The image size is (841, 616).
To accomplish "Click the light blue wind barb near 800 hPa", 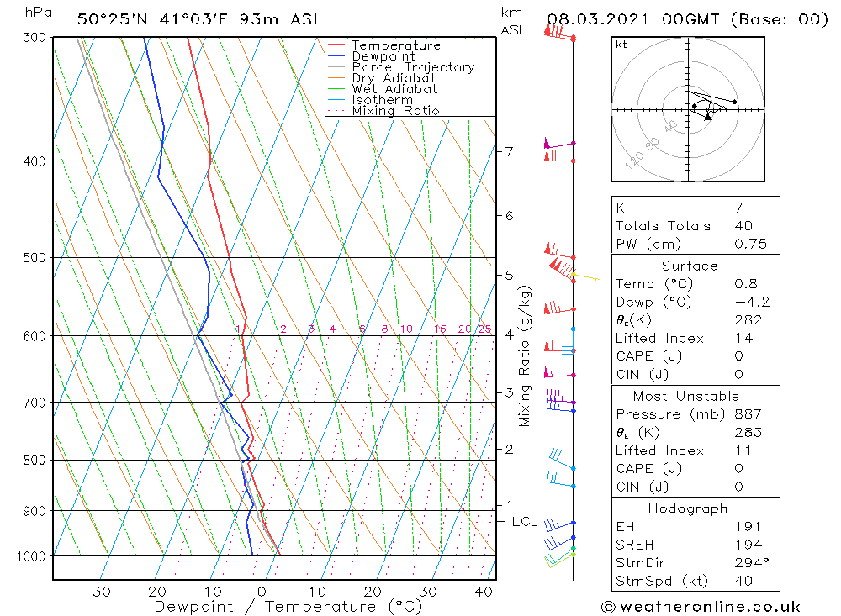I will tap(562, 459).
